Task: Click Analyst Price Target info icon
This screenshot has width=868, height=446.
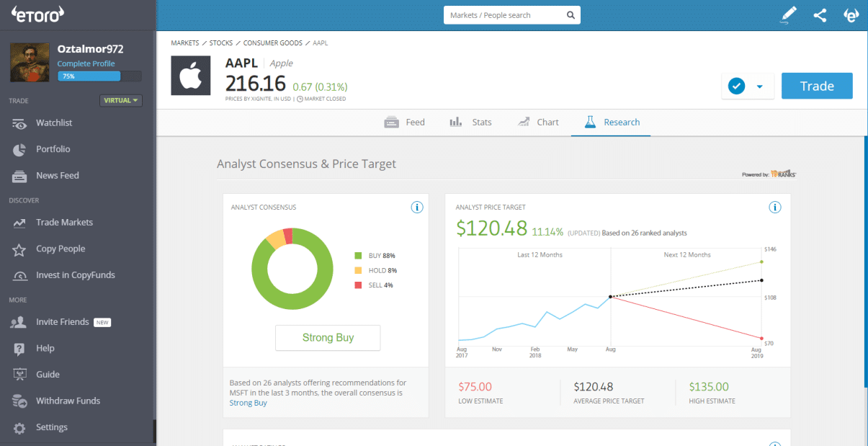Action: click(775, 208)
